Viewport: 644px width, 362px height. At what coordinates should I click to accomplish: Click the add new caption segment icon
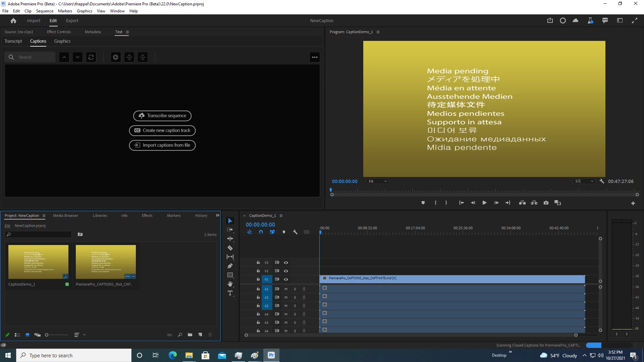point(115,57)
